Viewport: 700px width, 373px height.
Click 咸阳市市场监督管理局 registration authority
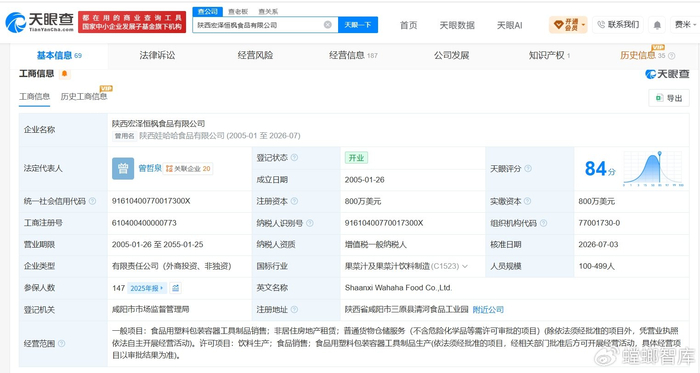pos(150,309)
